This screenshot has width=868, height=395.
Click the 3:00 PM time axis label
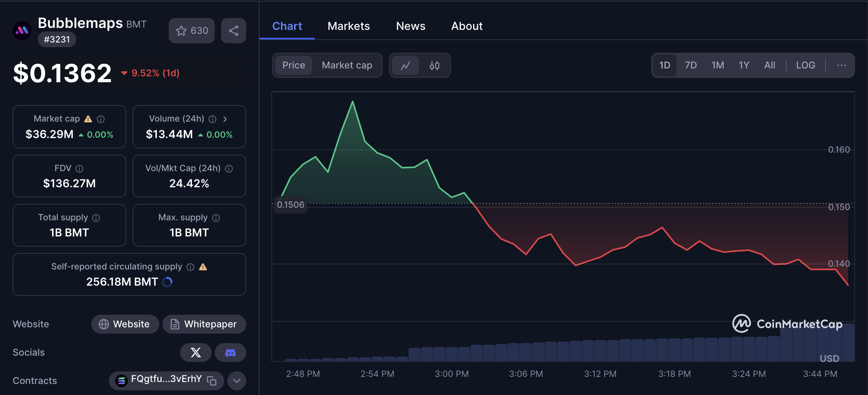pos(452,374)
